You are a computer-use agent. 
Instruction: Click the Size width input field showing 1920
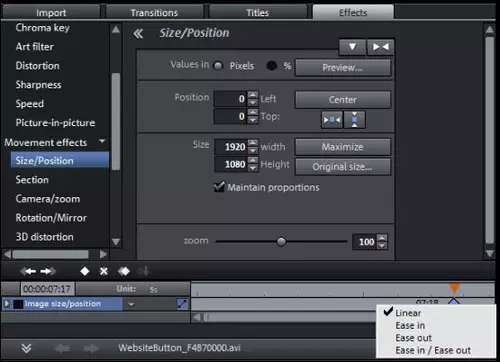(x=231, y=147)
